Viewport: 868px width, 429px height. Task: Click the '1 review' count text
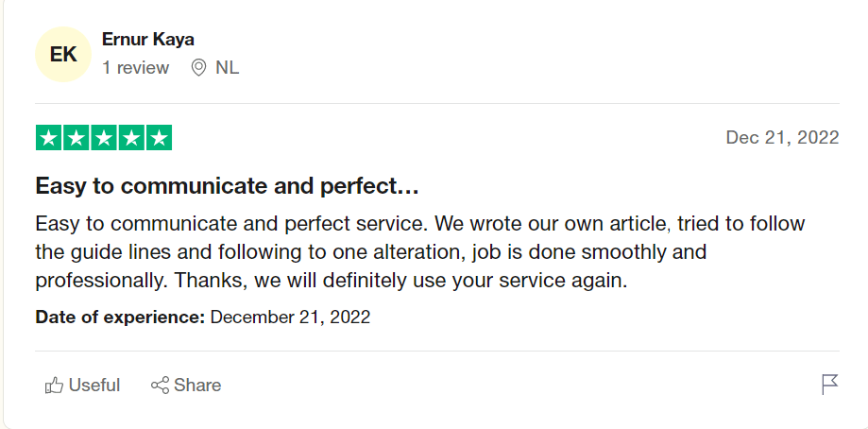(136, 67)
